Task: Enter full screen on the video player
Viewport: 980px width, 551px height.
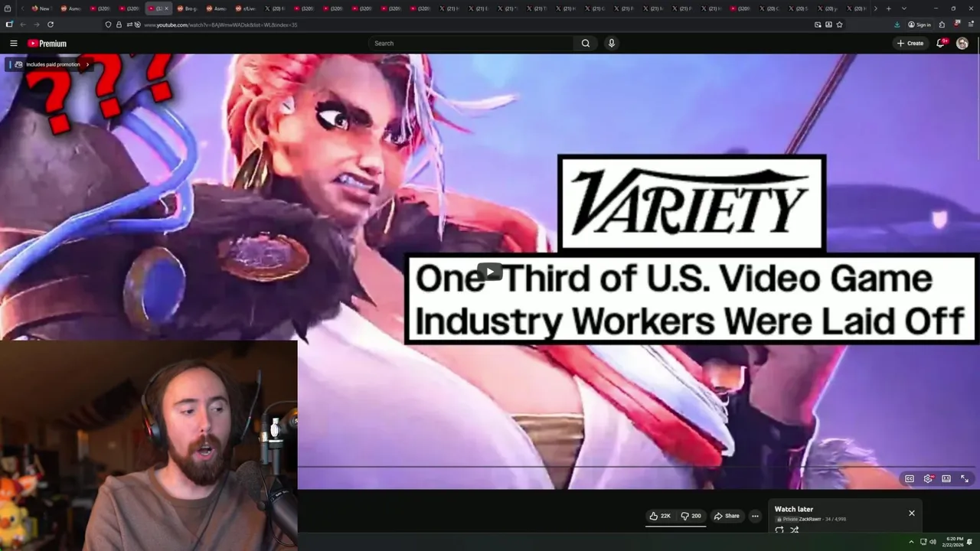Action: pos(965,479)
